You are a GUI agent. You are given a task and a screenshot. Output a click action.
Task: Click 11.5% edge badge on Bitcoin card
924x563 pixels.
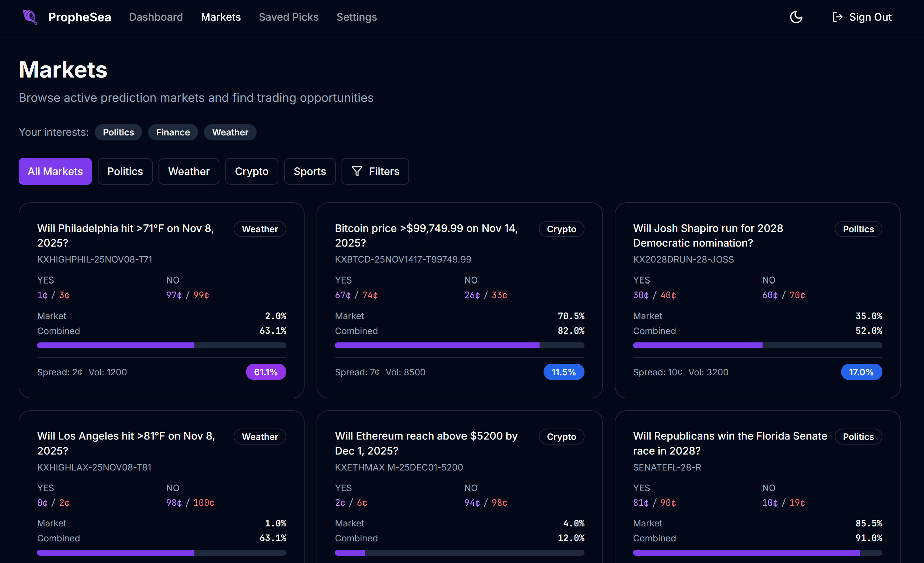tap(563, 372)
